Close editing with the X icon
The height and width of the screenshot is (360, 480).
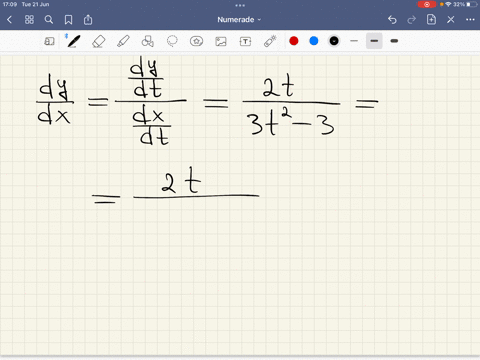(451, 20)
